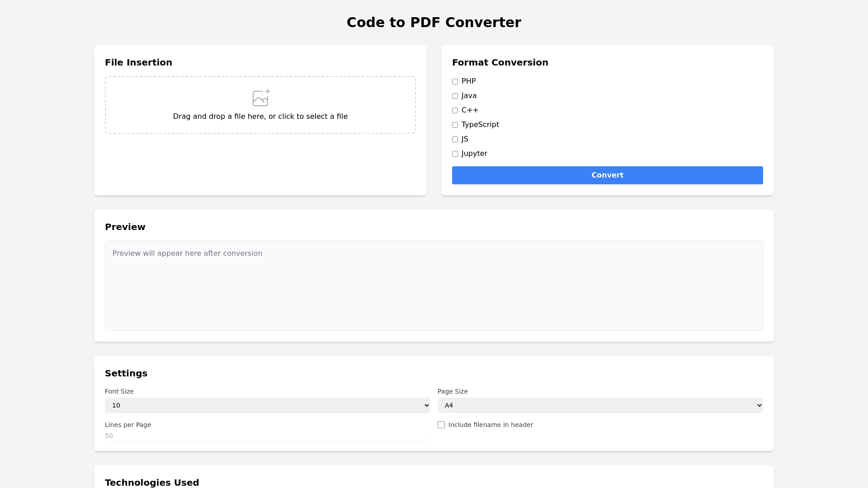Image resolution: width=868 pixels, height=488 pixels.
Task: Tick the C++ checkbox
Action: pyautogui.click(x=455, y=111)
